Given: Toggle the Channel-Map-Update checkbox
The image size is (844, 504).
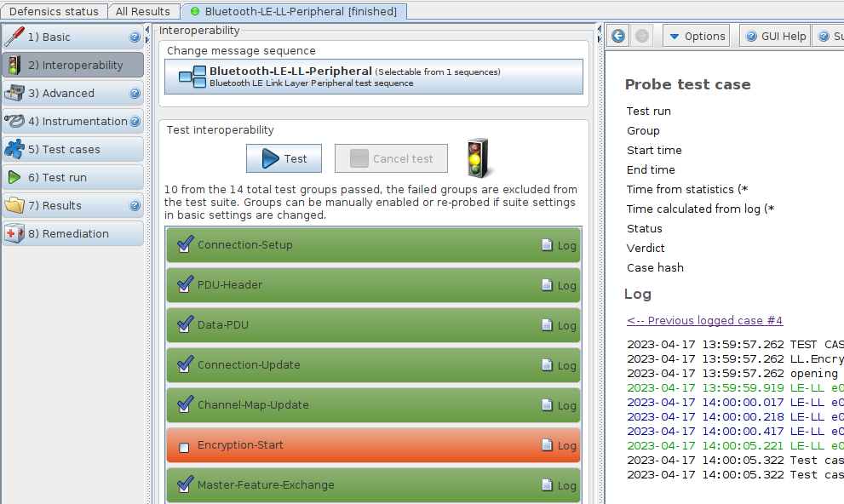Looking at the screenshot, I should (184, 405).
